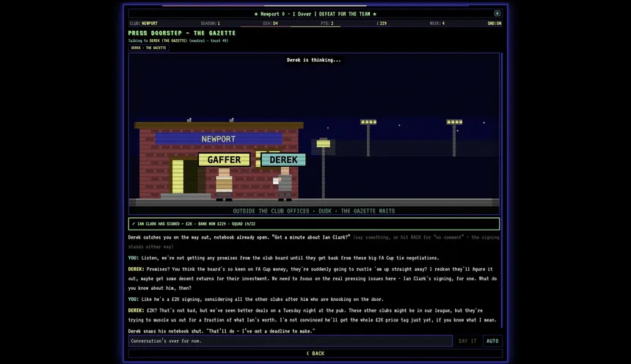631x364 pixels.
Task: Click the Derek reporter sprite holding notebook
Action: coord(284,184)
